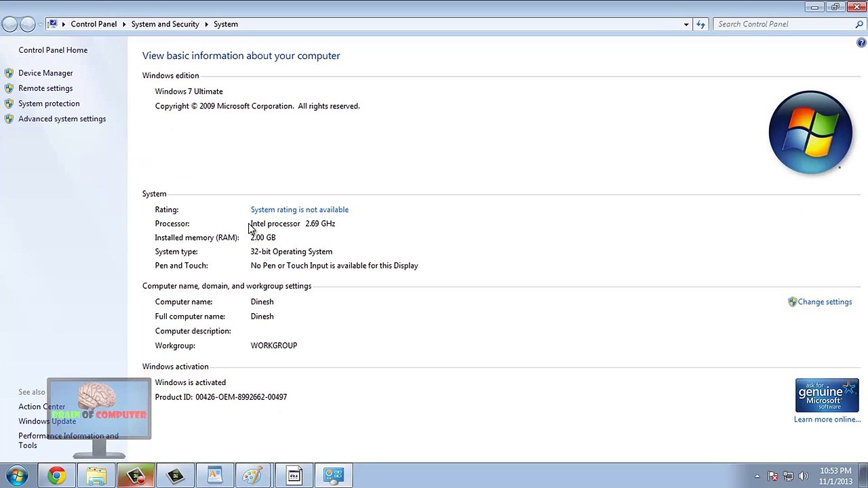Click the 'Windows is activated' text
Viewport: 868px width, 488px height.
pos(191,382)
